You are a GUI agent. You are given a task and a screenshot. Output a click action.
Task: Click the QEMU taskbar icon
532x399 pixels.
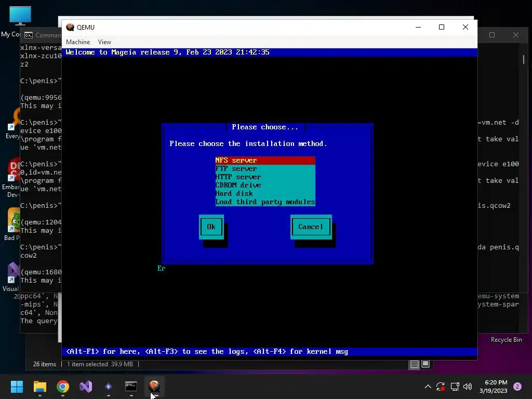pos(154,387)
